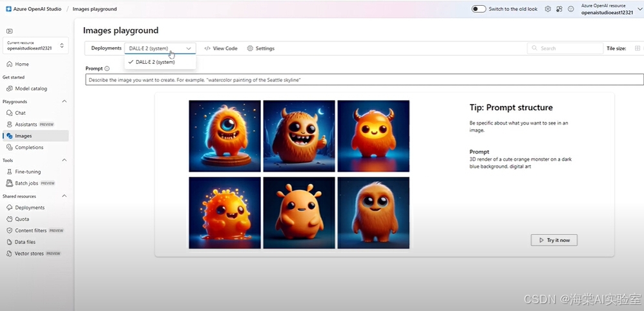Click the Get started heading
The height and width of the screenshot is (311, 644).
(x=14, y=77)
